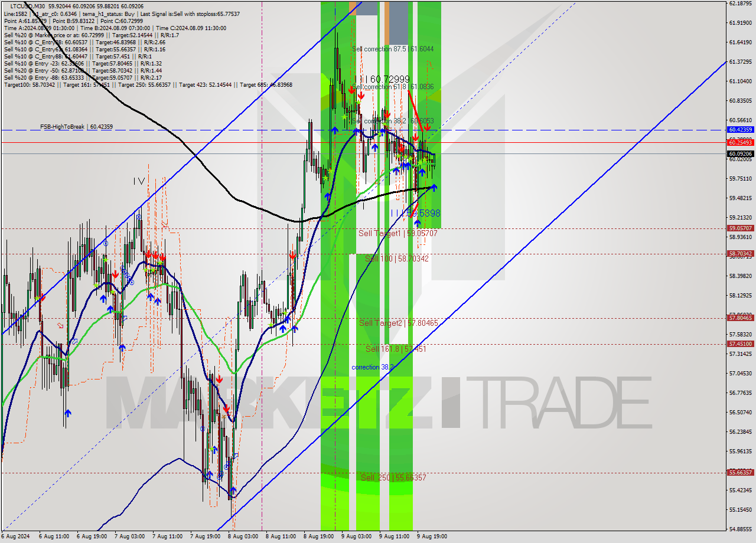Click the blue 'correction 38.2' label
The image size is (756, 543).
point(373,367)
